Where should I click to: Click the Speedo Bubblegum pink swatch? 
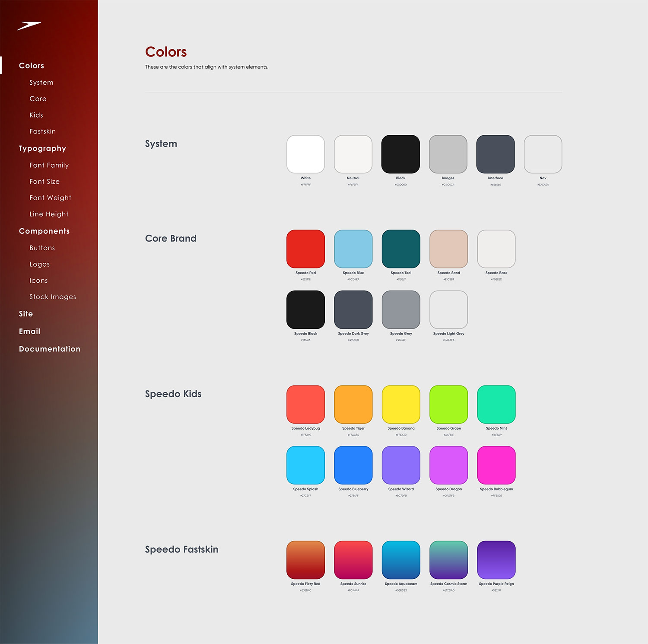pyautogui.click(x=496, y=465)
